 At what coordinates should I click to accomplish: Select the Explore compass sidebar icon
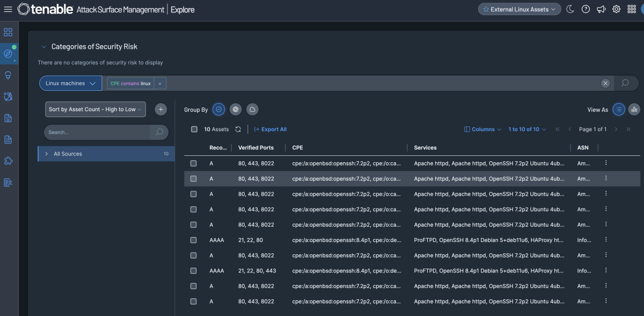pos(8,54)
